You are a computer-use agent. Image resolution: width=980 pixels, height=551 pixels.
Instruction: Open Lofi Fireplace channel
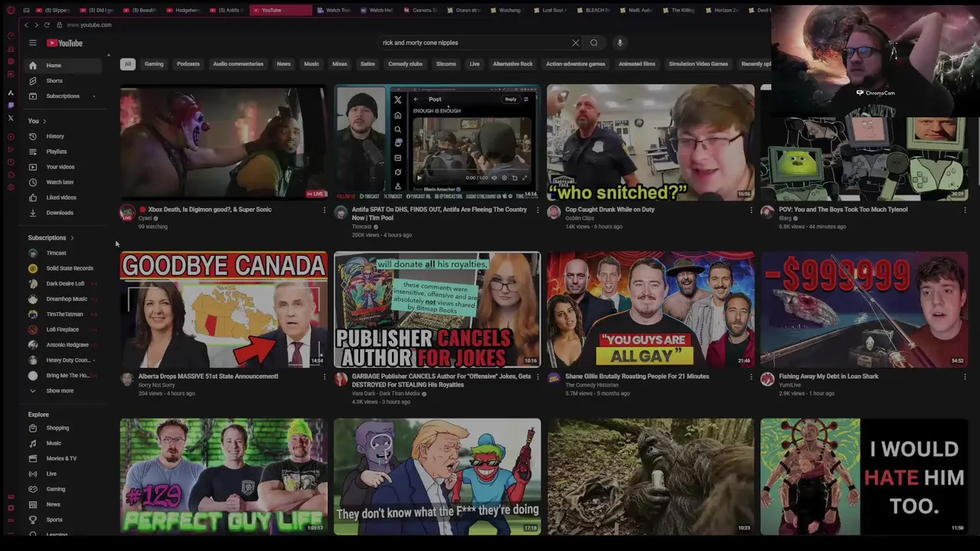63,330
